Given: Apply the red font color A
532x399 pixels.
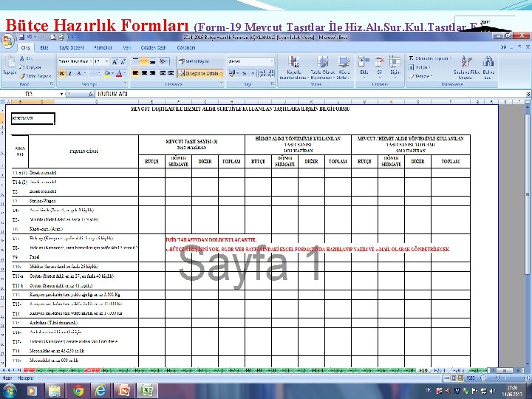Looking at the screenshot, I should click(x=119, y=73).
